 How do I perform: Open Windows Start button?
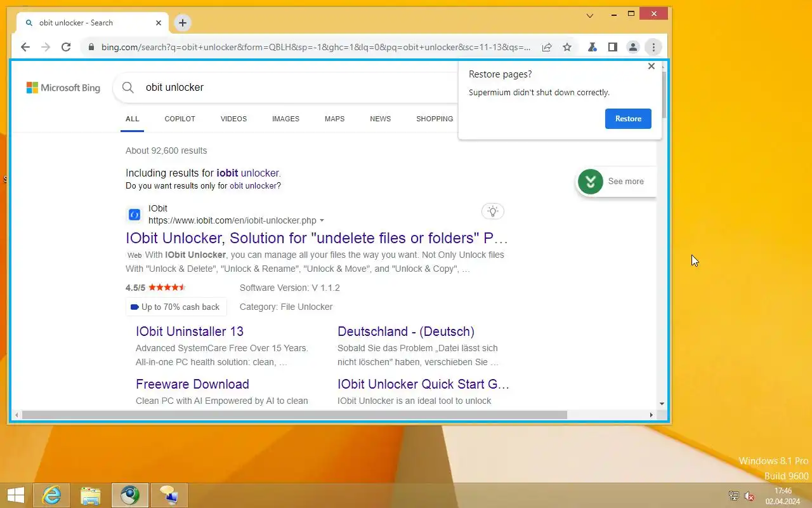pyautogui.click(x=16, y=495)
